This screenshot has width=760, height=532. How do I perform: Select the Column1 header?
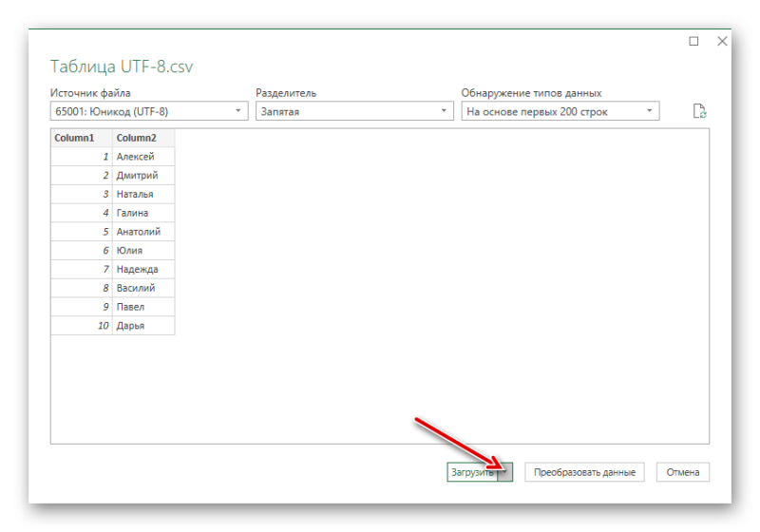[x=82, y=138]
